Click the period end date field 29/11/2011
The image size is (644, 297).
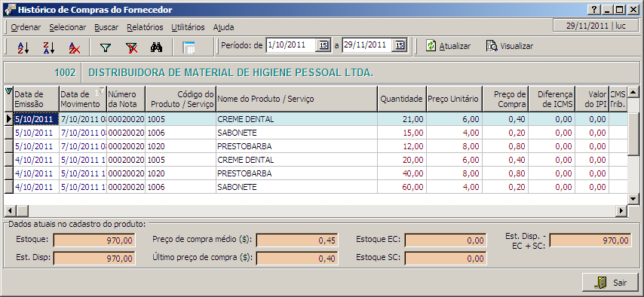(367, 45)
